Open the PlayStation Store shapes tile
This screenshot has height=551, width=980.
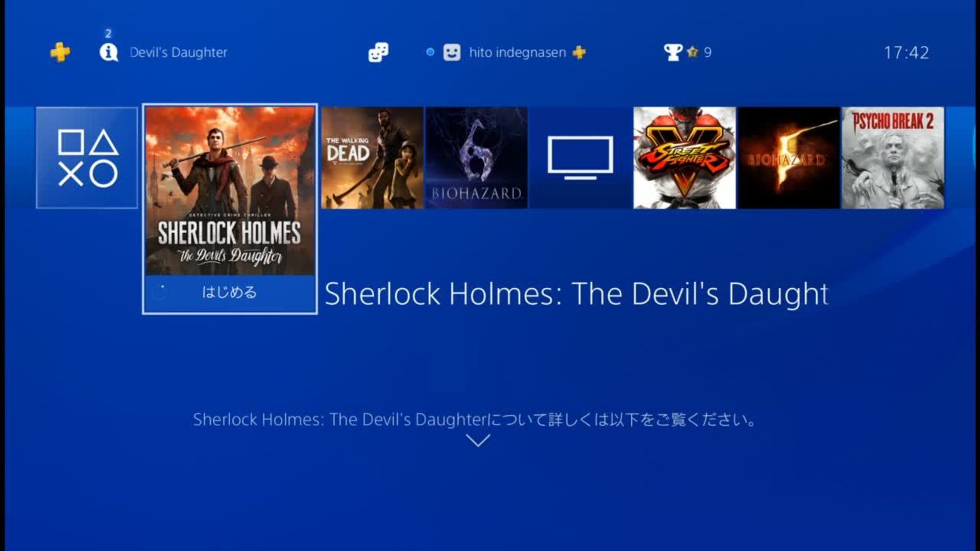point(87,158)
